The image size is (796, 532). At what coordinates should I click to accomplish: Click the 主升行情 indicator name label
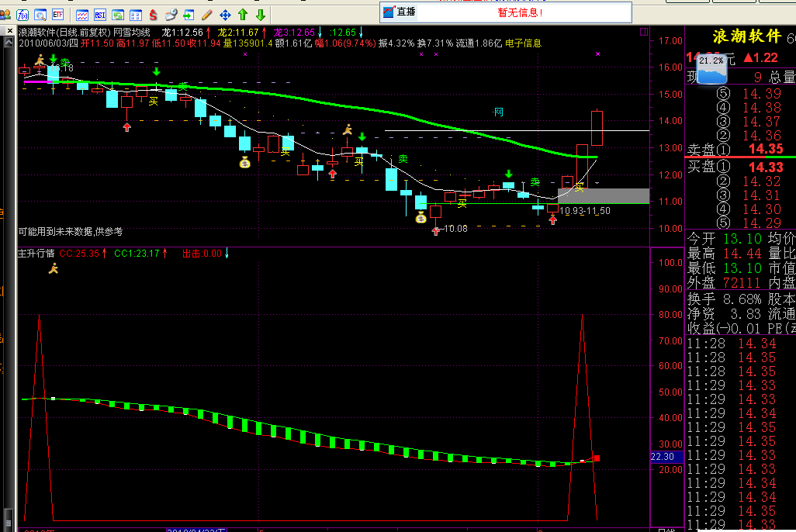click(36, 253)
